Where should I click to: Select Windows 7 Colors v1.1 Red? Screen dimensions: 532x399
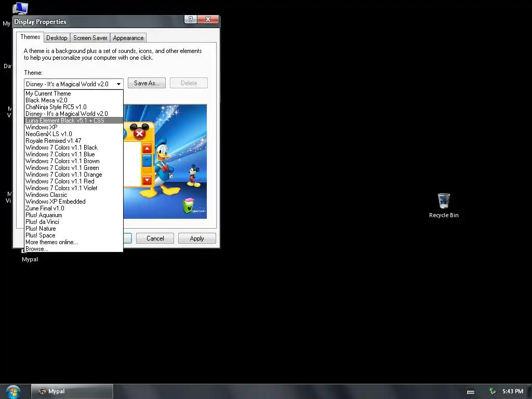[74, 181]
